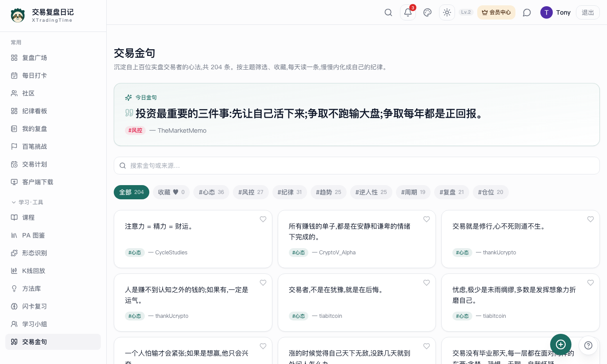
Task: Select the 全部 204 filter tab
Action: click(132, 192)
